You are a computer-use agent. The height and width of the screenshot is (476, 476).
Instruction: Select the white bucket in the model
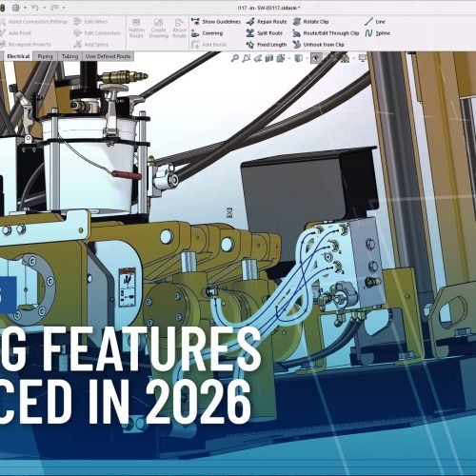(x=90, y=165)
